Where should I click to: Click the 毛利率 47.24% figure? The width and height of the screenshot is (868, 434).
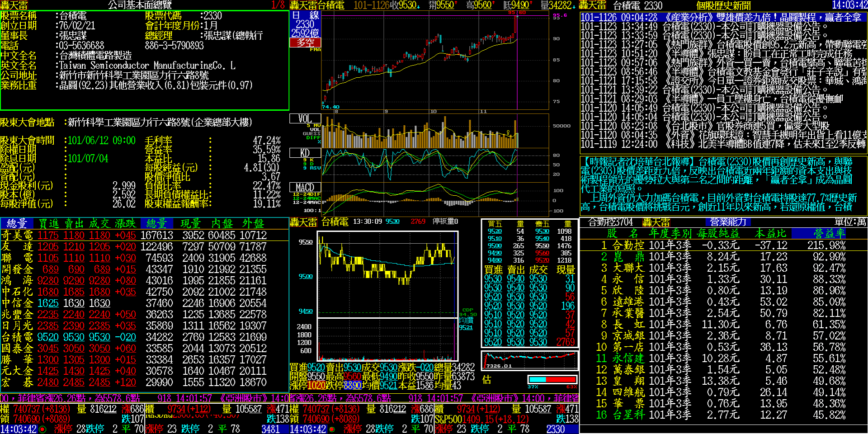266,140
